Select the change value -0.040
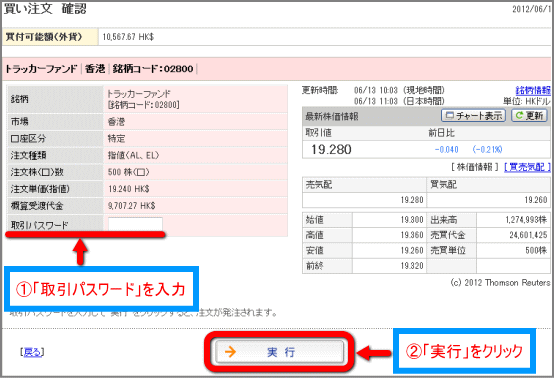554x378 pixels. point(447,149)
